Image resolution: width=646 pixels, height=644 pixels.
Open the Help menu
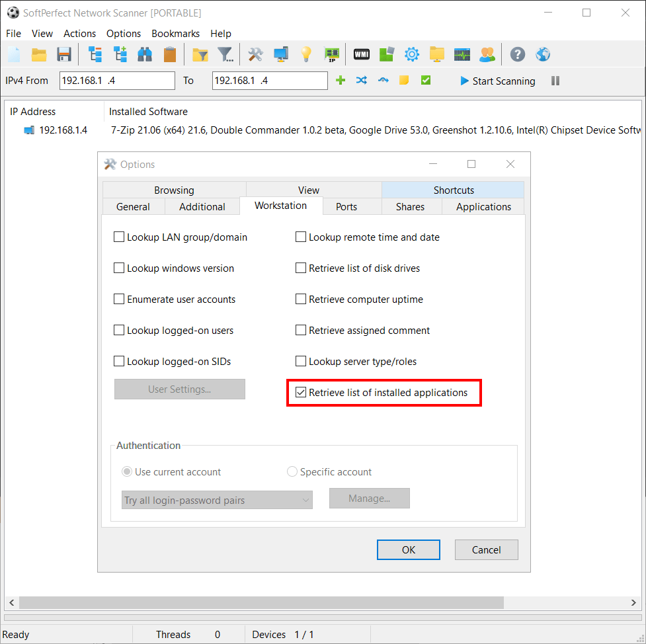pyautogui.click(x=221, y=33)
